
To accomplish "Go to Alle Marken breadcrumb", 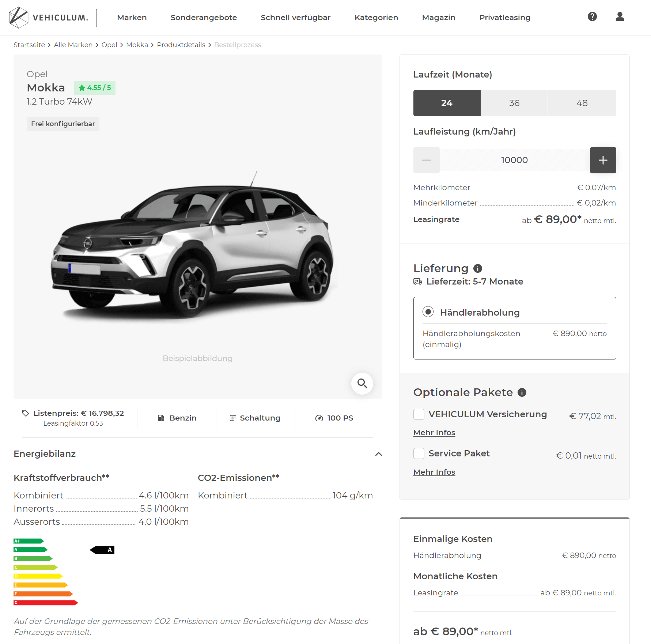I will click(x=73, y=45).
